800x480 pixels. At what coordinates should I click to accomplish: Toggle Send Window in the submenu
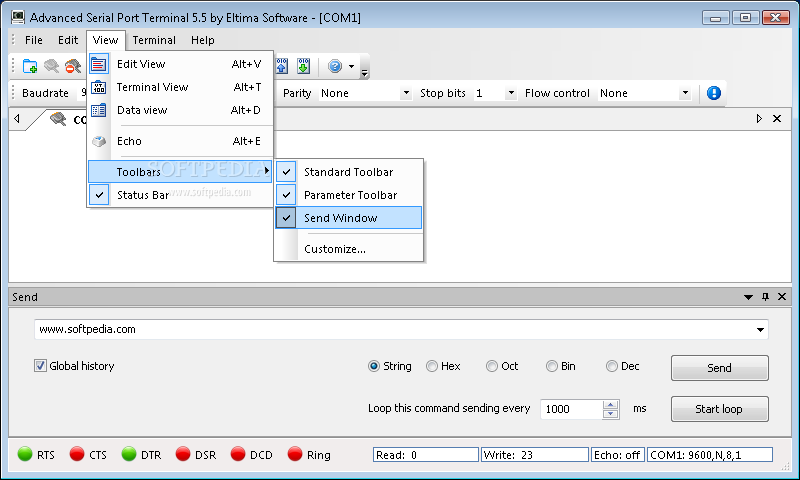coord(349,218)
